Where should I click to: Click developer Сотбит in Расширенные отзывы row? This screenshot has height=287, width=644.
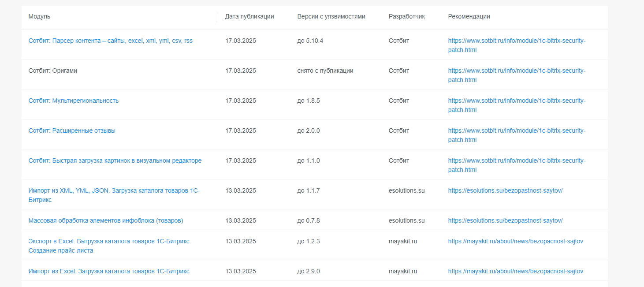click(x=399, y=130)
